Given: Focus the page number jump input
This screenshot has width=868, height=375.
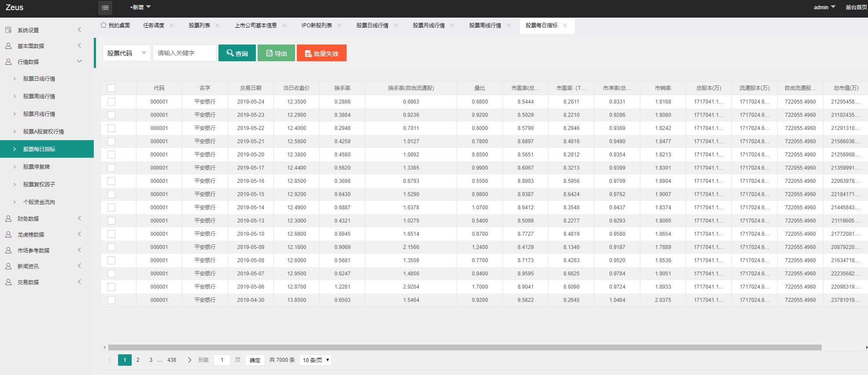Looking at the screenshot, I should tap(222, 360).
